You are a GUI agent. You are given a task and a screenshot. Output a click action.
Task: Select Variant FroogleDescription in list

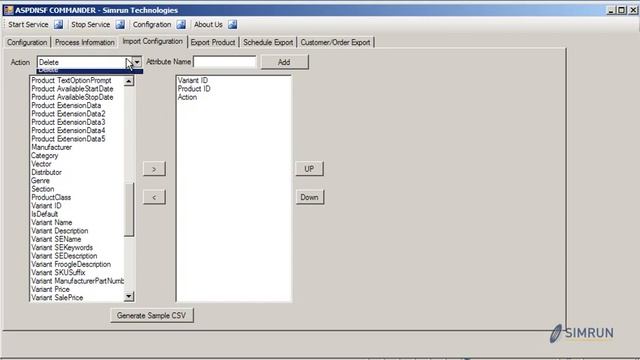pos(71,264)
